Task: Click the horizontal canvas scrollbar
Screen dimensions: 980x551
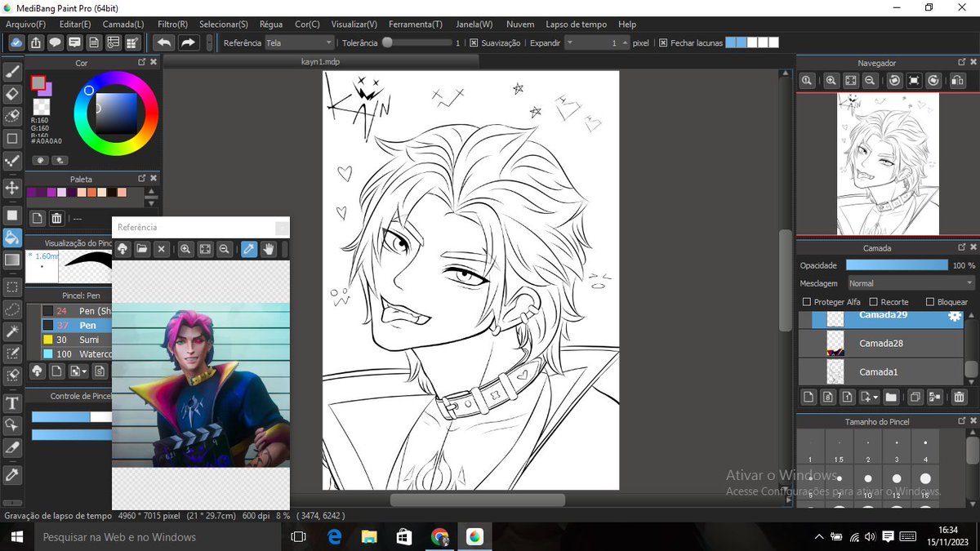Action: (x=477, y=500)
